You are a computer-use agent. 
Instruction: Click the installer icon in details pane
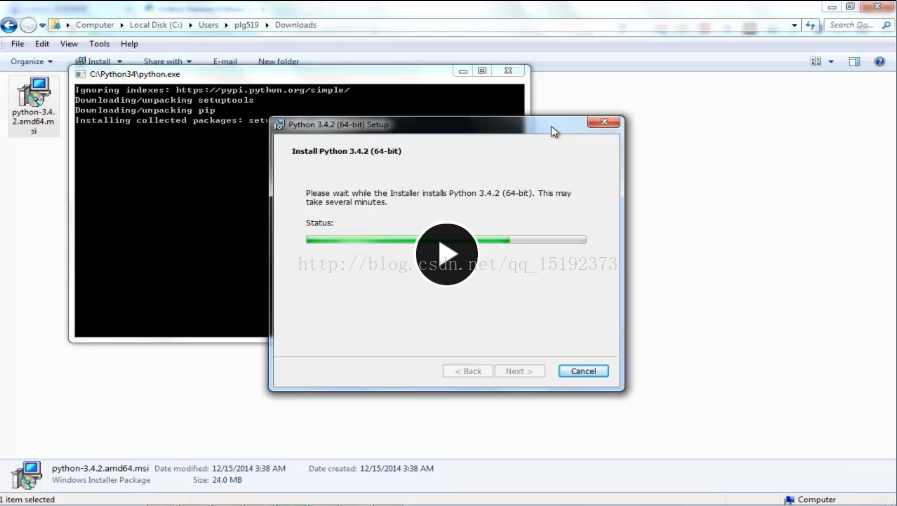point(26,475)
